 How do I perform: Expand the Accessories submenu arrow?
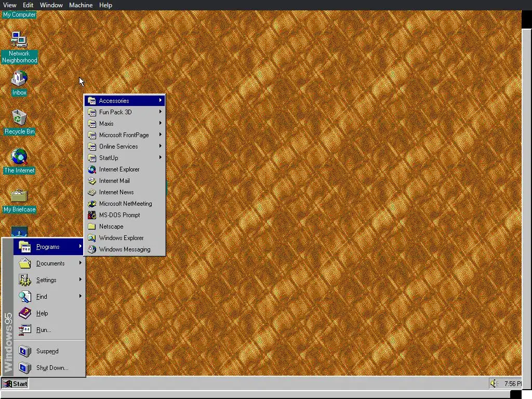coord(161,100)
